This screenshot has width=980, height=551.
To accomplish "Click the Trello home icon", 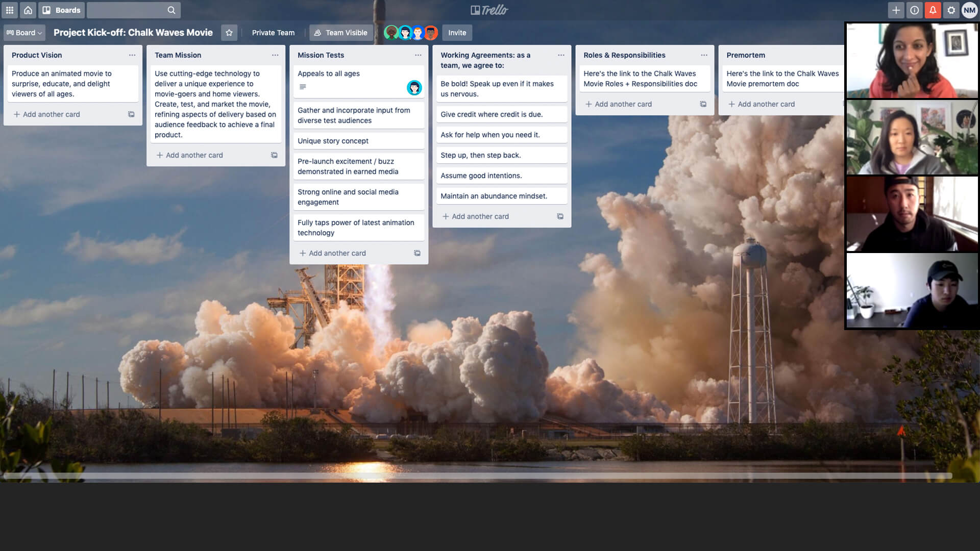I will click(28, 9).
